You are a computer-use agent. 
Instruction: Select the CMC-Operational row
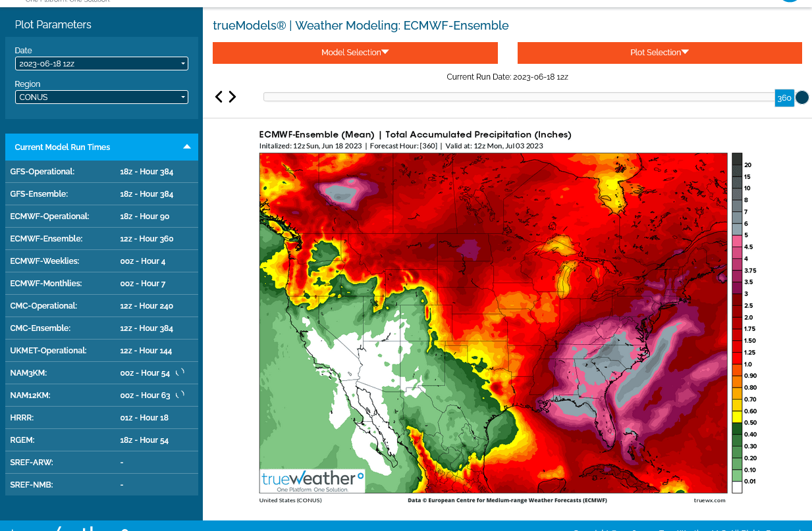click(101, 306)
